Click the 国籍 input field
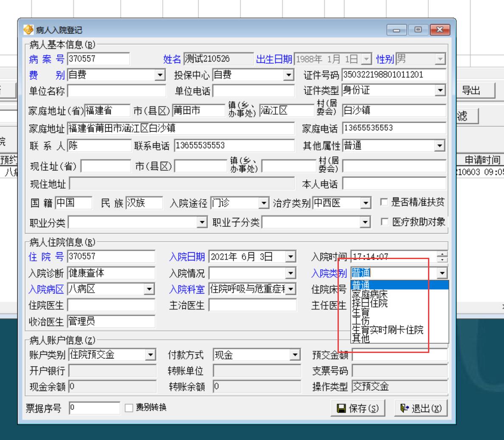Screen dimensions: 504x440 click(x=73, y=203)
